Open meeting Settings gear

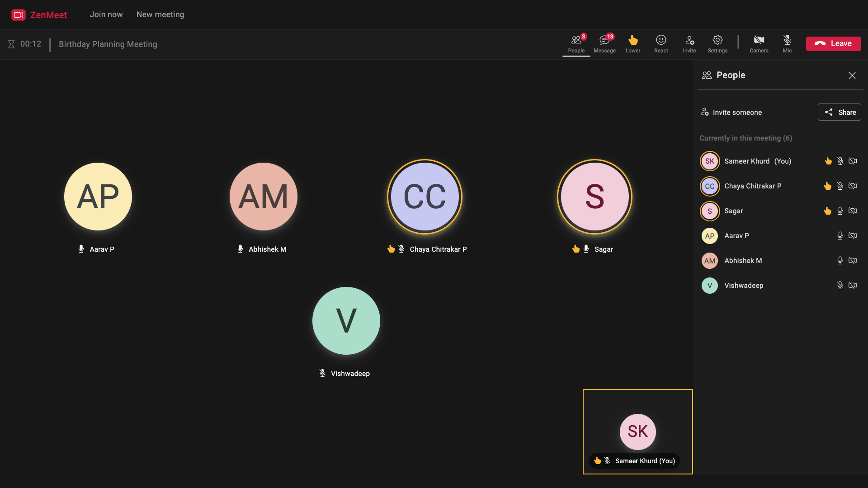pos(717,44)
